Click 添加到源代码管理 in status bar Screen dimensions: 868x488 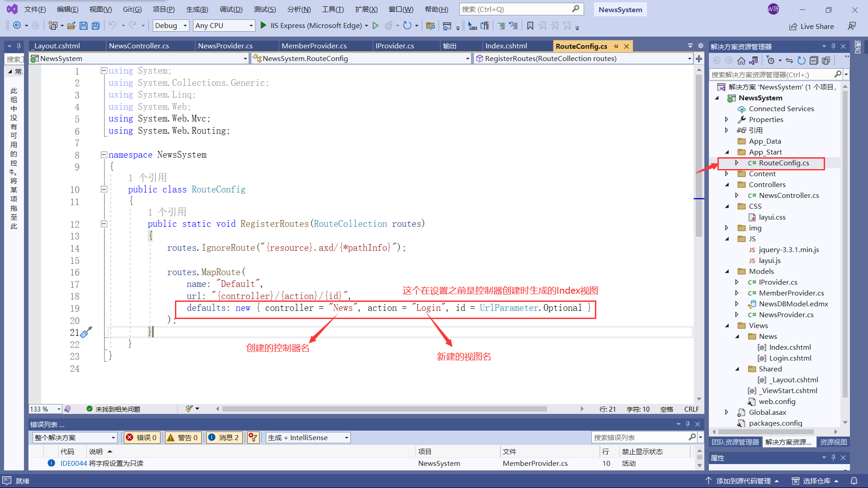point(742,481)
